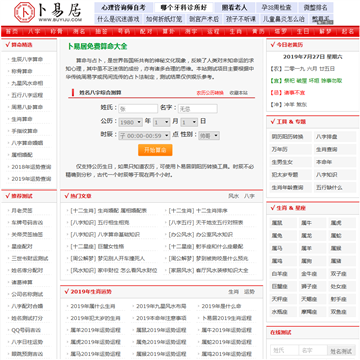Click the 白羊座 constellation button

283,274
